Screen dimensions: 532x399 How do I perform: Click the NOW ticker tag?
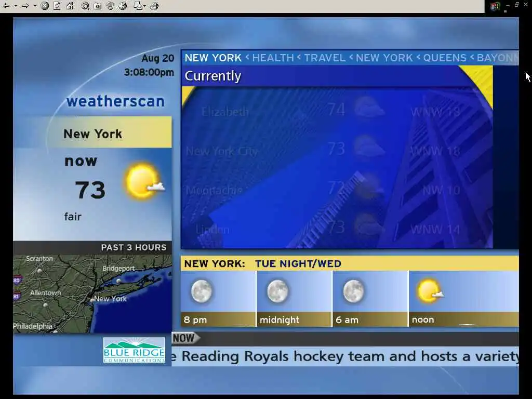click(186, 338)
